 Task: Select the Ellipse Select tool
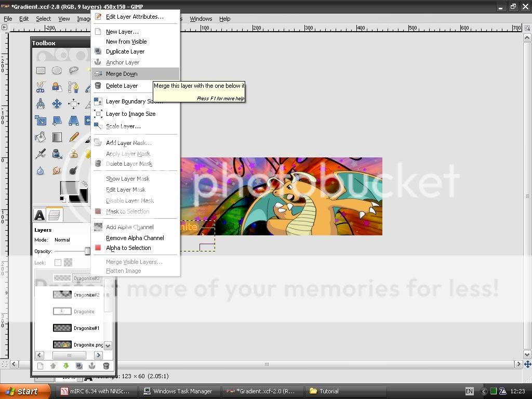(x=57, y=71)
